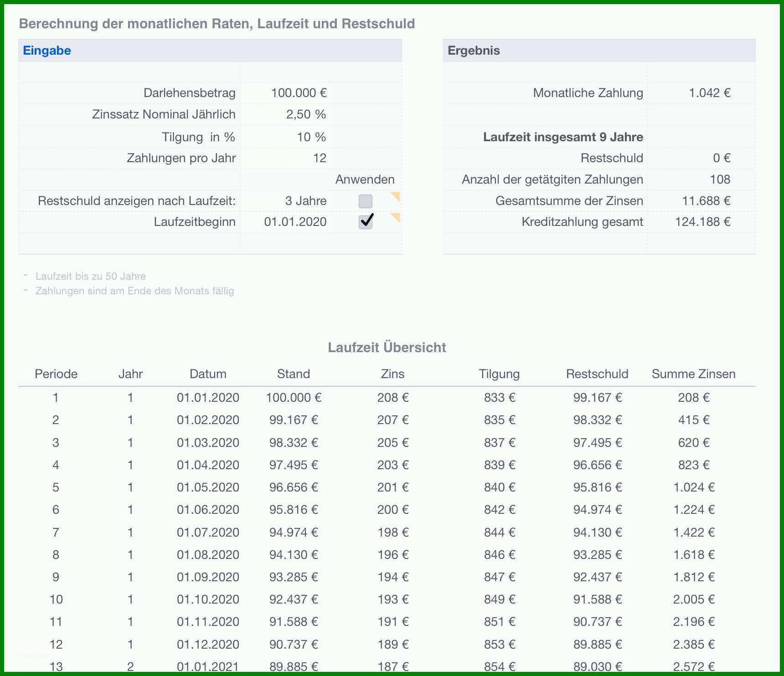Edit the Darlehensbetrag value 100.000 €
This screenshot has height=676, width=784.
coord(299,93)
